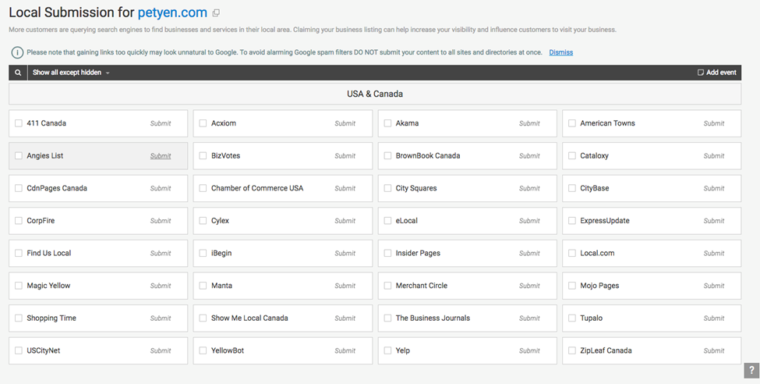Image resolution: width=760 pixels, height=384 pixels.
Task: Check the BrownBook Canada checkbox
Action: pos(388,156)
